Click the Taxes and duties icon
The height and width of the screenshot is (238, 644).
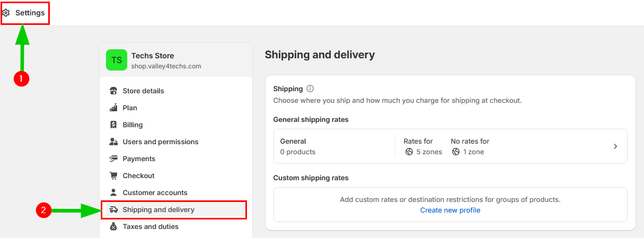point(113,226)
